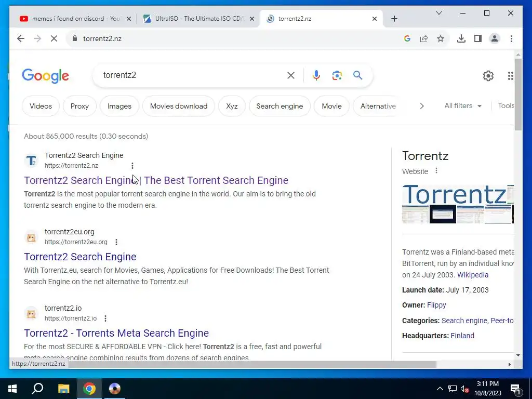Screen dimensions: 532x399
Task: Go back with the browser back arrow
Action: (21, 38)
